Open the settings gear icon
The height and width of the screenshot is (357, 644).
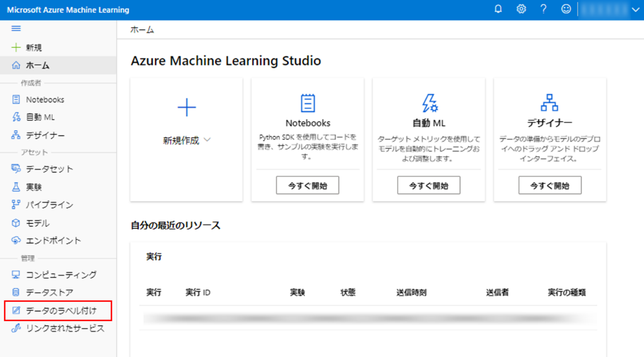pyautogui.click(x=521, y=9)
